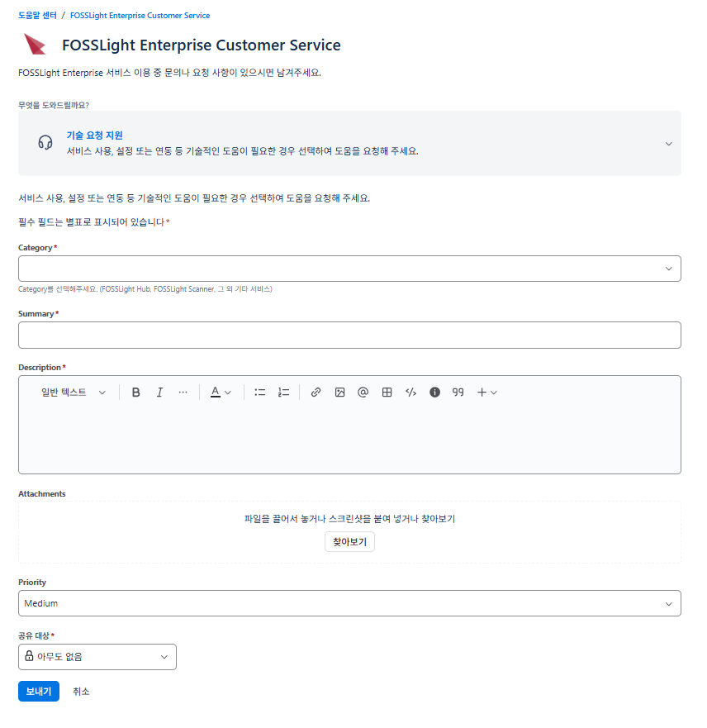Toggle italic formatting in description editor
Screen dimensions: 707x728
tap(159, 393)
